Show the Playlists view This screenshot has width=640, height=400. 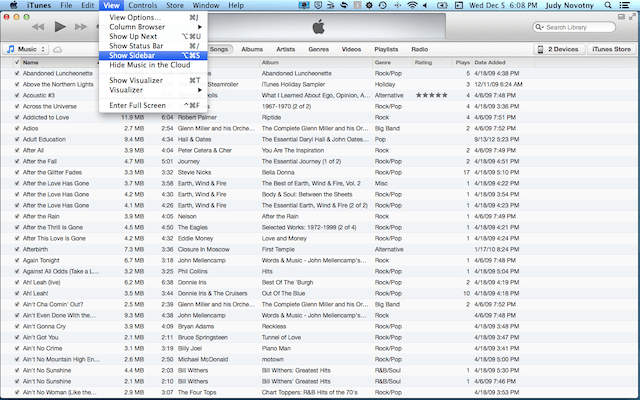[x=386, y=49]
